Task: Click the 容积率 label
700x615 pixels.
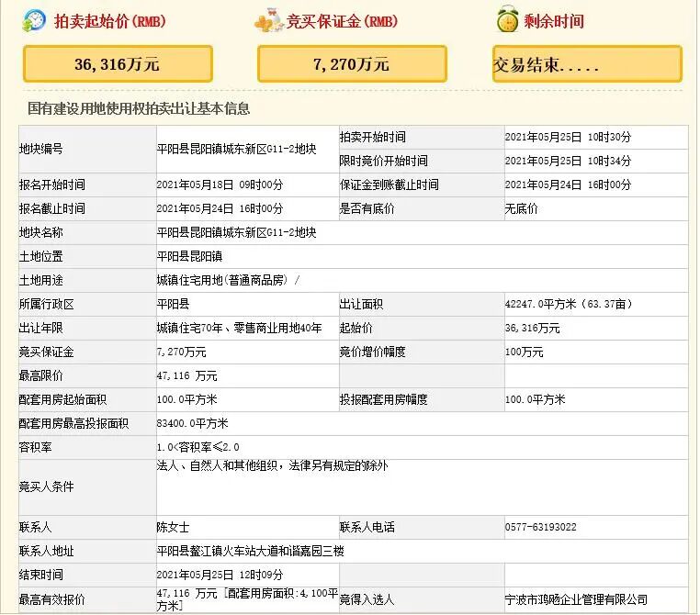Action: pyautogui.click(x=35, y=447)
